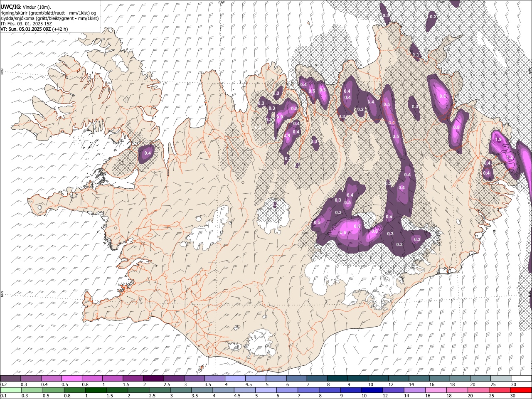Choose the lower legend swatch starting at 12
Viewport: 532px width, 399px height.
(393, 390)
